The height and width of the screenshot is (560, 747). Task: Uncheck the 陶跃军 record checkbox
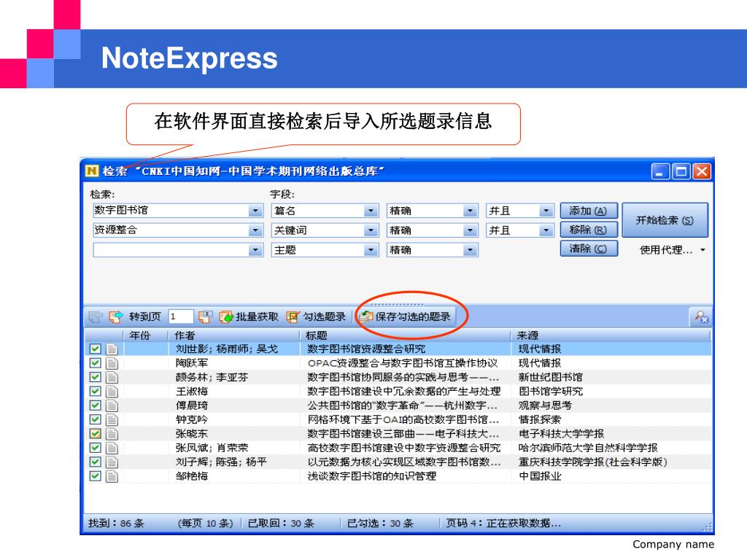click(x=96, y=363)
